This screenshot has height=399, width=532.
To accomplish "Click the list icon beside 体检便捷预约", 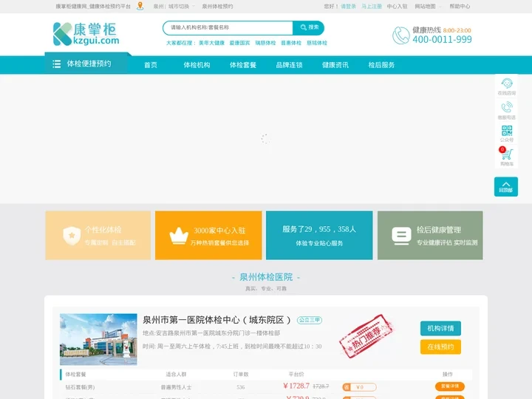I will [57, 64].
